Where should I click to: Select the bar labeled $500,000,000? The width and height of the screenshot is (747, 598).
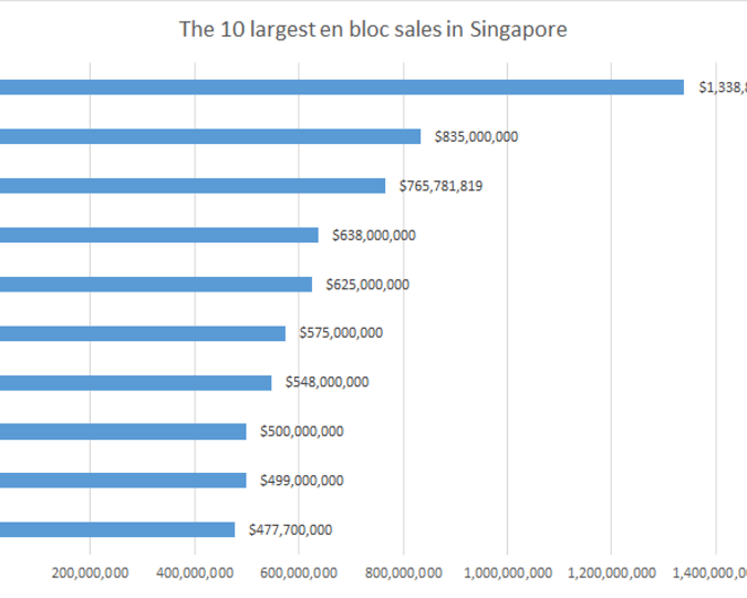tap(123, 432)
